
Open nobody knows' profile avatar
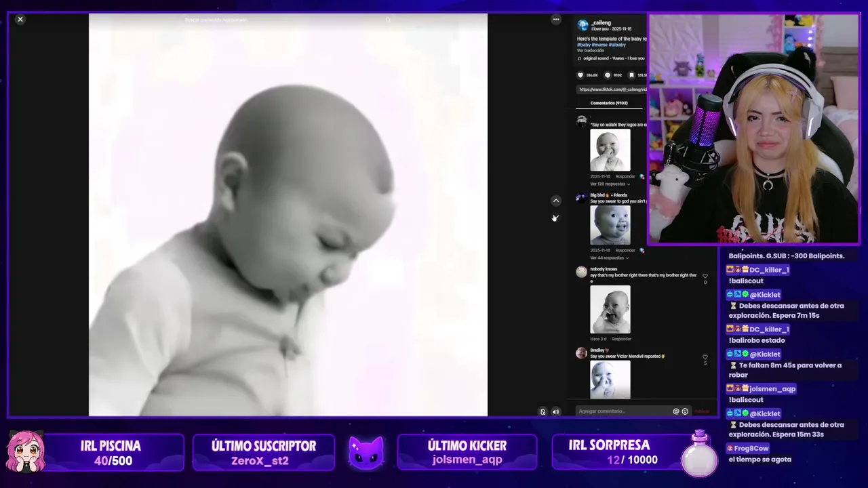(581, 272)
